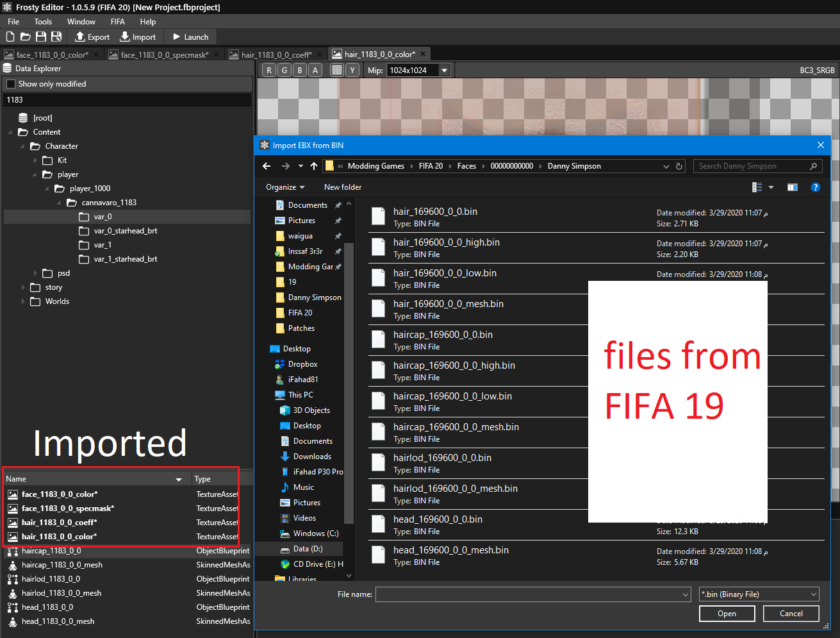Viewport: 840px width, 638px height.
Task: Open the Help menu
Action: [x=148, y=21]
